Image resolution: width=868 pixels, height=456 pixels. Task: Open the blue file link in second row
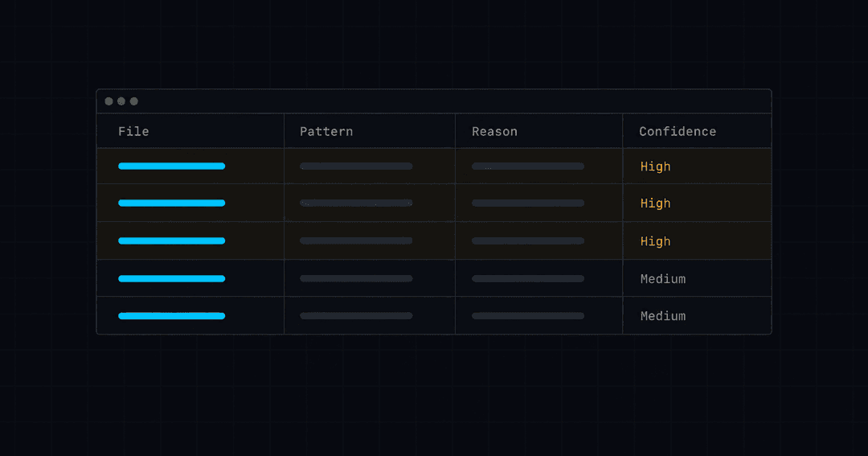coord(172,203)
